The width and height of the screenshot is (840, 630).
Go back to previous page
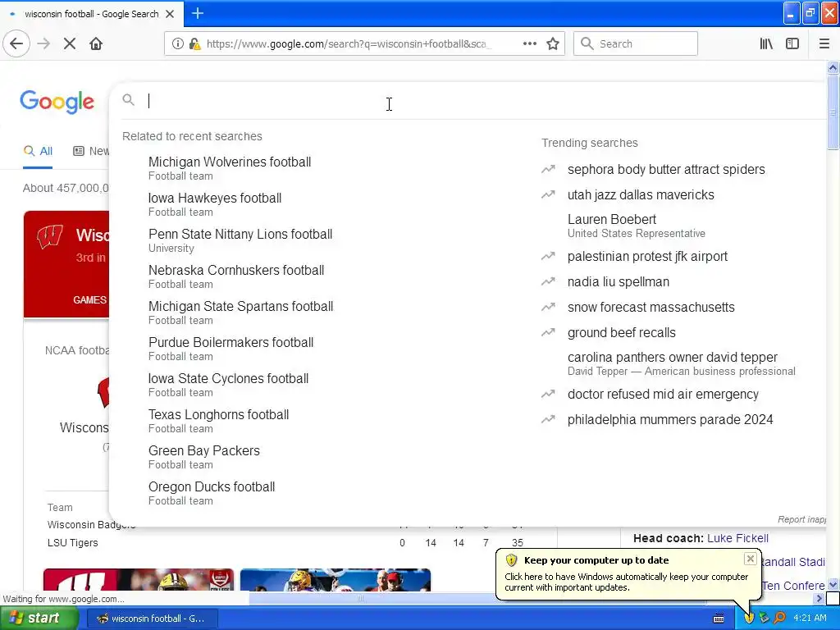coord(16,44)
